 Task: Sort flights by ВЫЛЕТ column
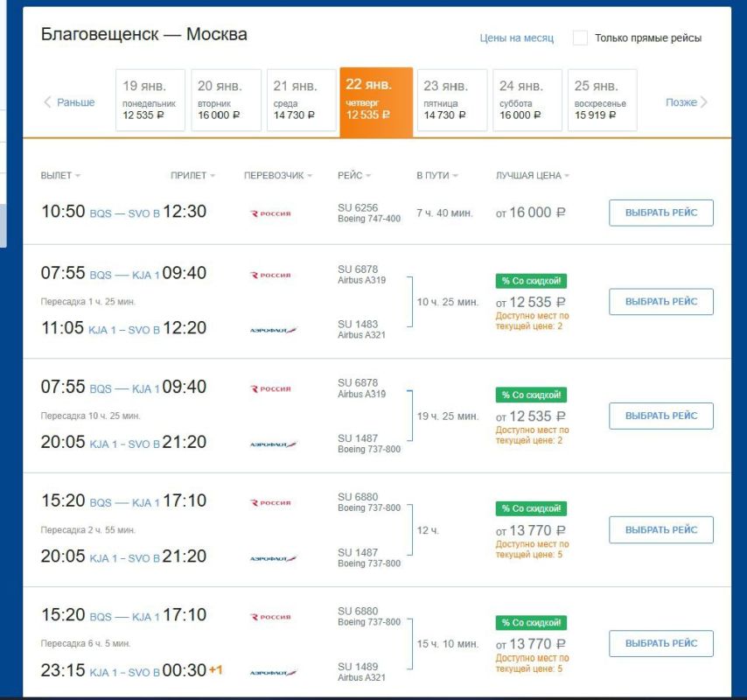point(60,175)
